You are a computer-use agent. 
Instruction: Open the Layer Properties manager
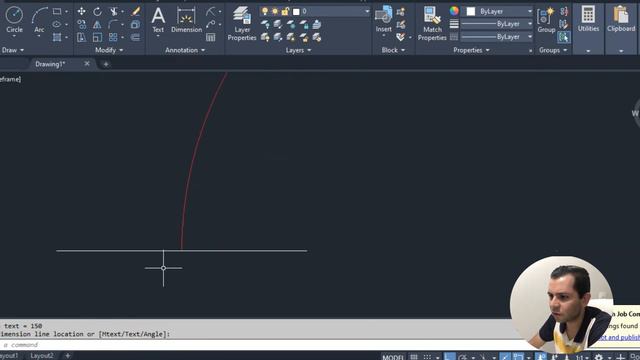pos(242,23)
